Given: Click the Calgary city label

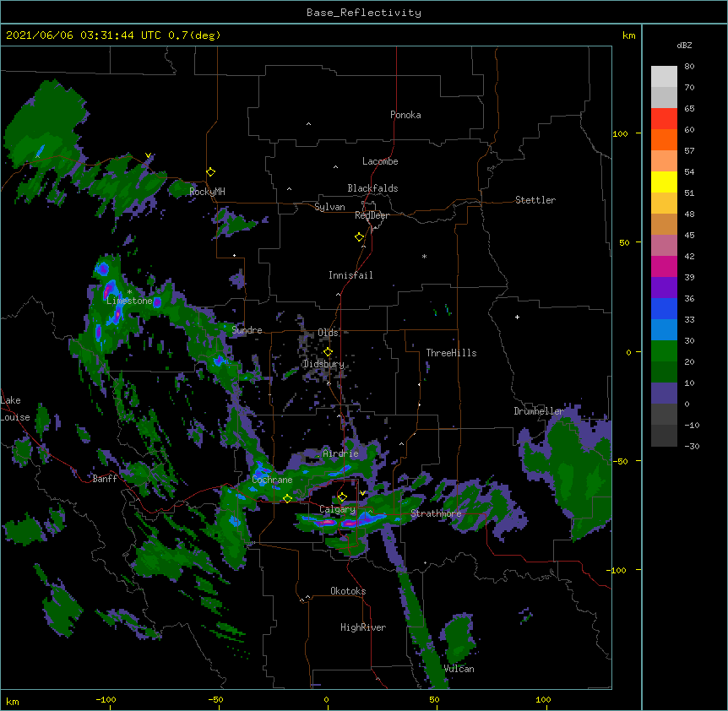Looking at the screenshot, I should pos(337,509).
